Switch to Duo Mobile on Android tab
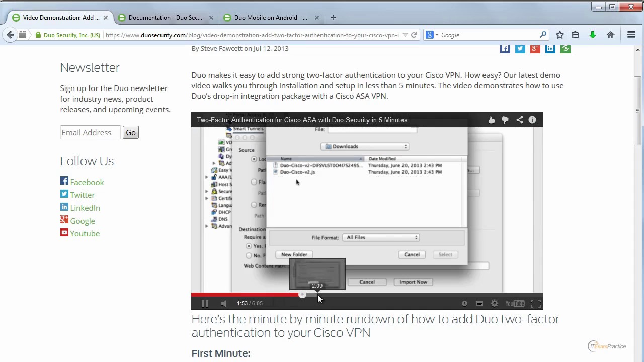 [271, 17]
